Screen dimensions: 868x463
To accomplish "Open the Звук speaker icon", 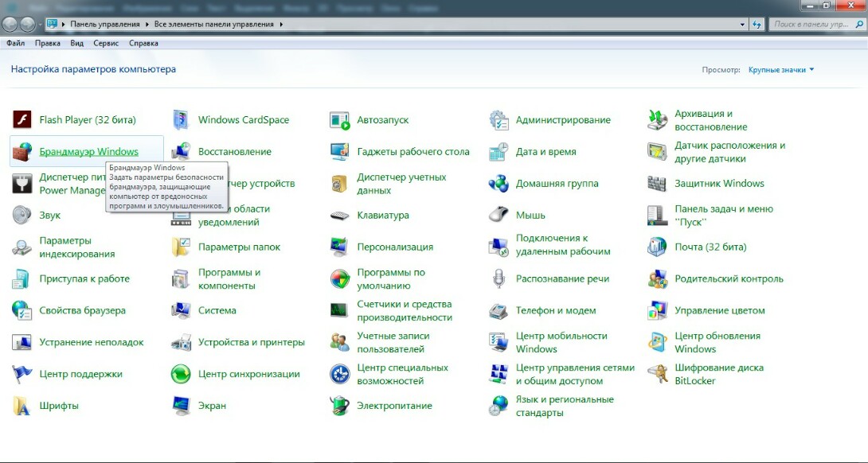I will [22, 215].
